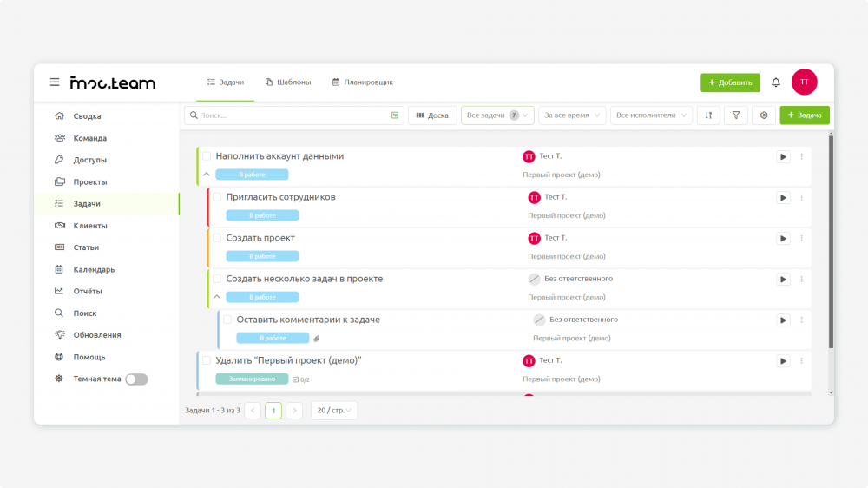Image resolution: width=868 pixels, height=488 pixels.
Task: Click the Поиск search field
Action: click(294, 115)
